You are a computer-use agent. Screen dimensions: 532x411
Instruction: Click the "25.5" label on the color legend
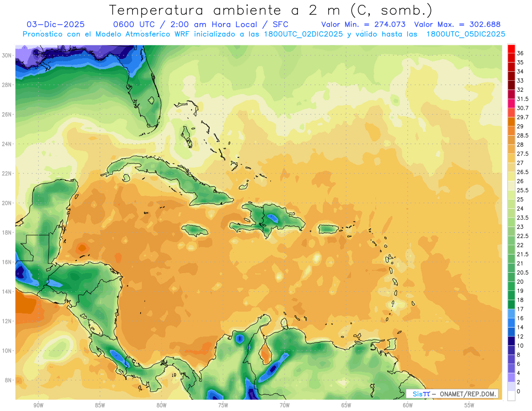[x=523, y=191]
